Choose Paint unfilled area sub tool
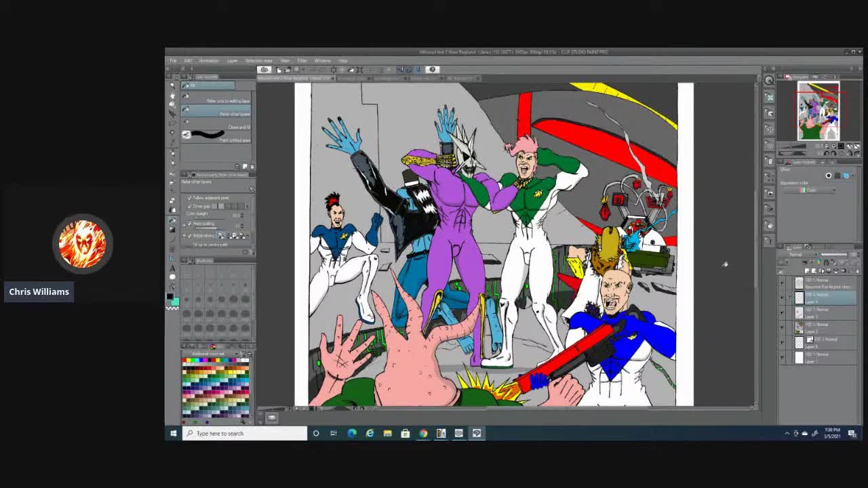The width and height of the screenshot is (868, 488). [x=216, y=136]
